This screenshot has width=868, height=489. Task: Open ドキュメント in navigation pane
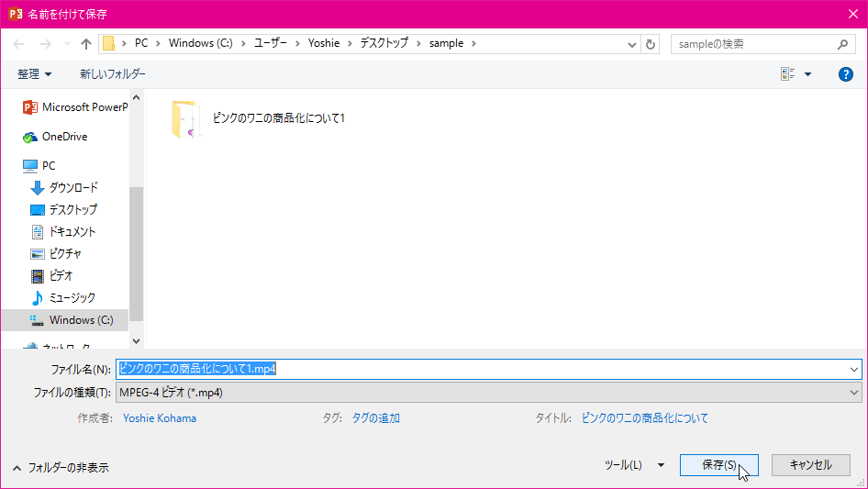coord(63,231)
